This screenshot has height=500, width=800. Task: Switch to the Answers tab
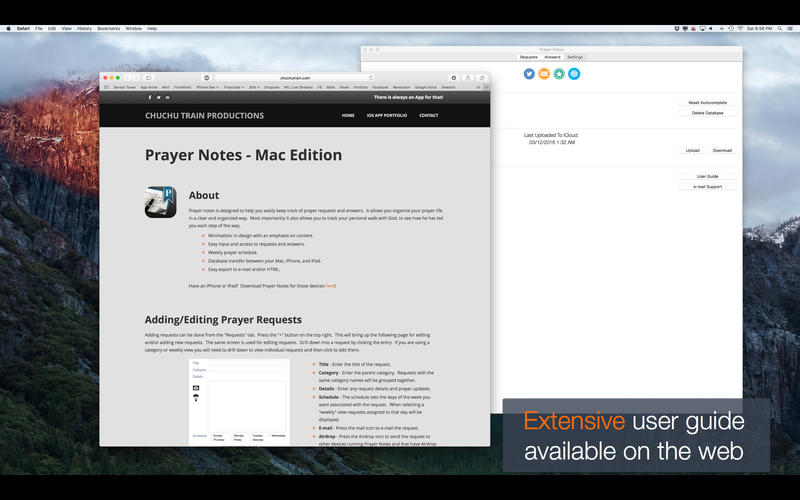tap(552, 57)
